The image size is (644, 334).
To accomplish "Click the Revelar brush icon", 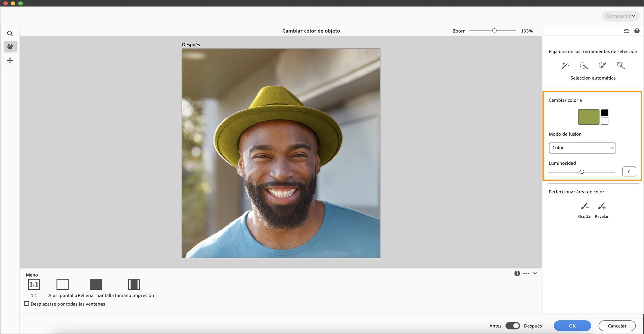I will 602,206.
